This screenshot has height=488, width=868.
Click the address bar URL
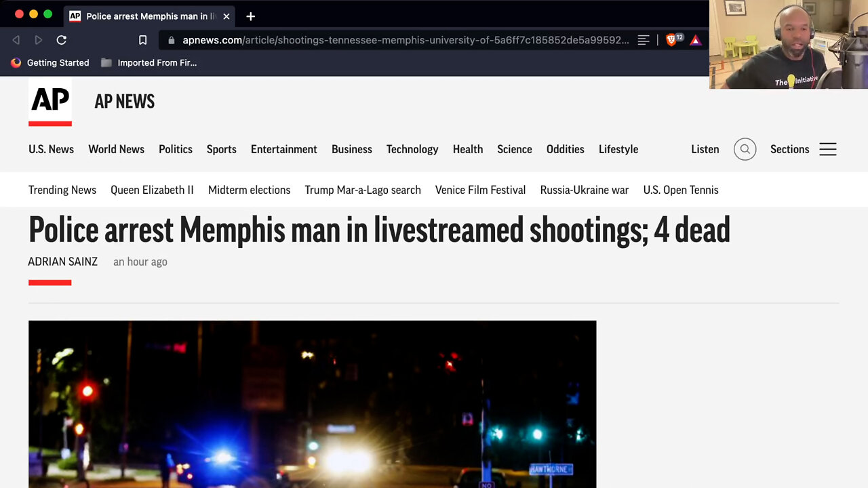(406, 40)
